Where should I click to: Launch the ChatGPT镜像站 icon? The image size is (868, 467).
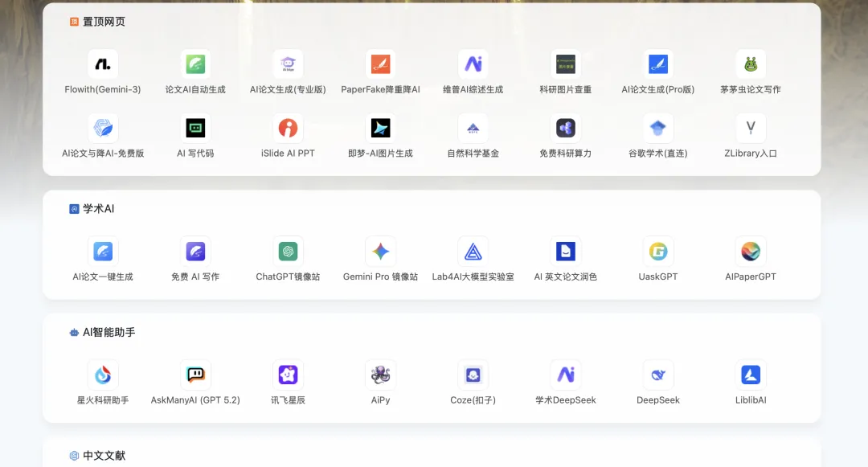coord(288,252)
